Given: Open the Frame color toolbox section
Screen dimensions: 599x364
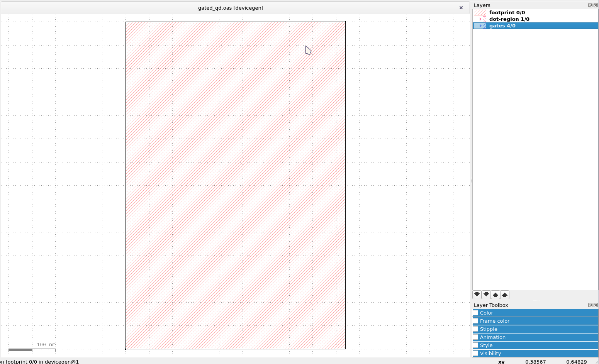Looking at the screenshot, I should [495, 321].
